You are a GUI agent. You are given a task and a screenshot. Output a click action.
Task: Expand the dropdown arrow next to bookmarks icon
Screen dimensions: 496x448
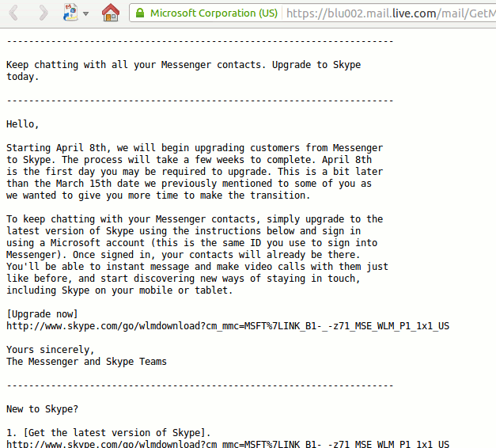coord(85,13)
